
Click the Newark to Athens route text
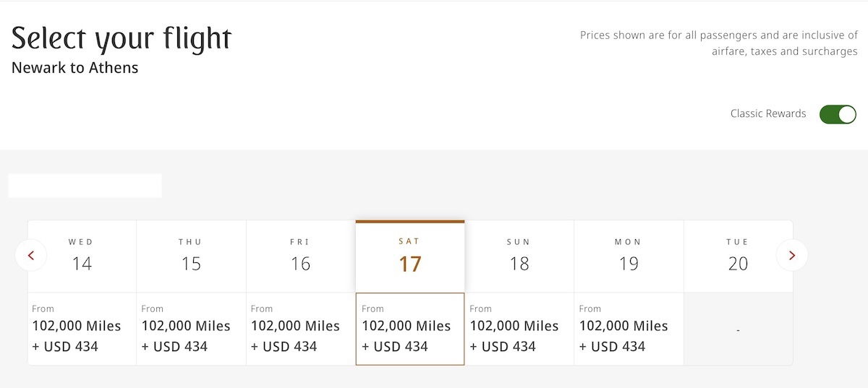tap(75, 69)
